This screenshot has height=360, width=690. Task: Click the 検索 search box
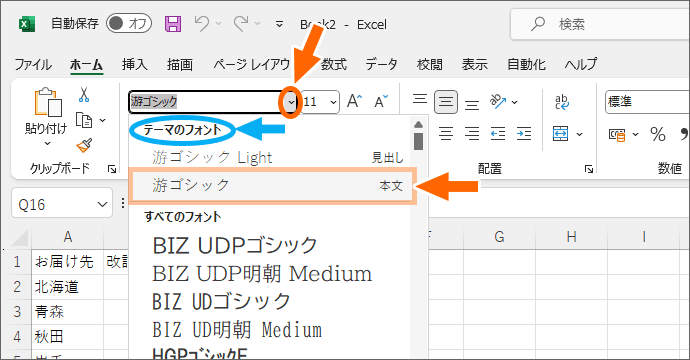pos(600,24)
